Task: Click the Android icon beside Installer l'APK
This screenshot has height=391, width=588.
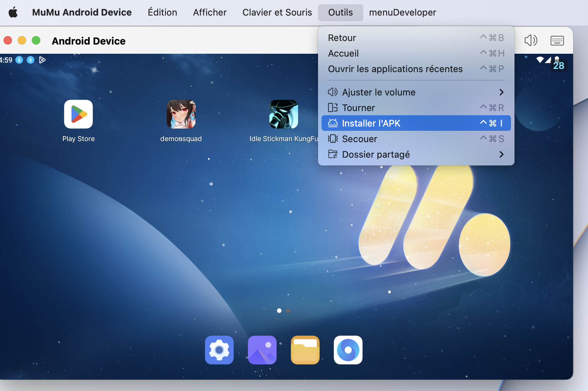Action: [x=333, y=123]
